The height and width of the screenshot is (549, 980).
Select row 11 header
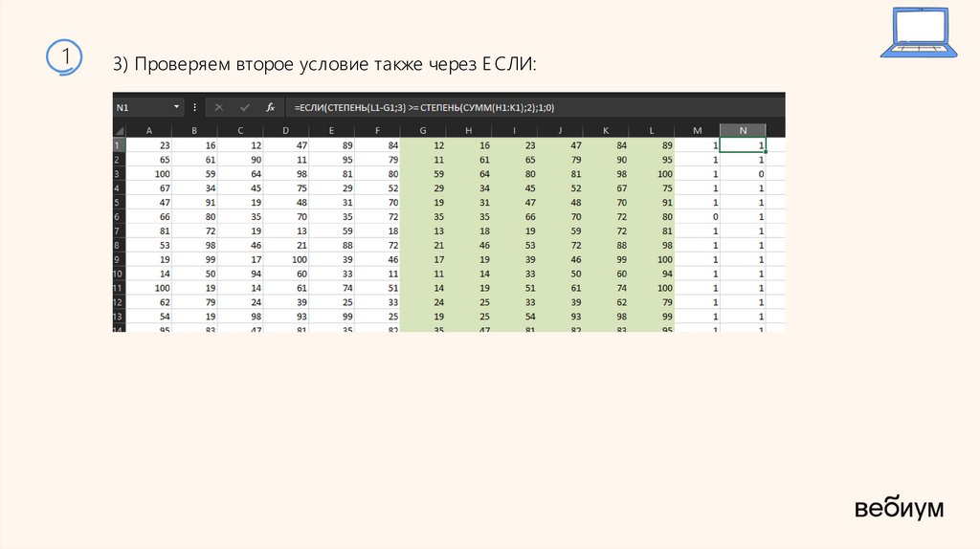point(120,288)
